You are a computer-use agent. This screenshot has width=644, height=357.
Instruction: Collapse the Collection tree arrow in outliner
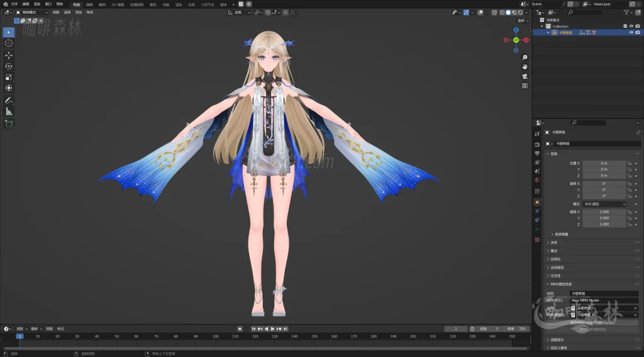[541, 26]
